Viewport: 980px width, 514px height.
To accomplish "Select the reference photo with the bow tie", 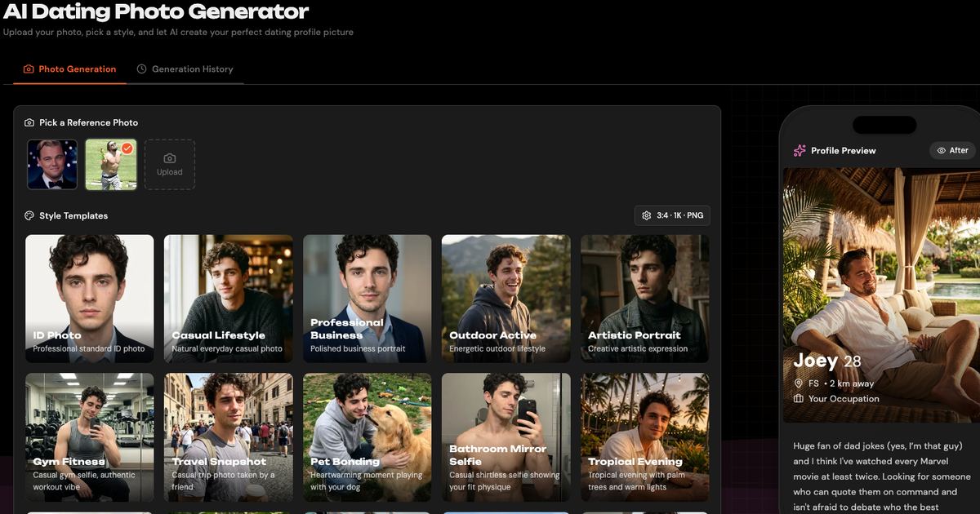I will pyautogui.click(x=52, y=165).
